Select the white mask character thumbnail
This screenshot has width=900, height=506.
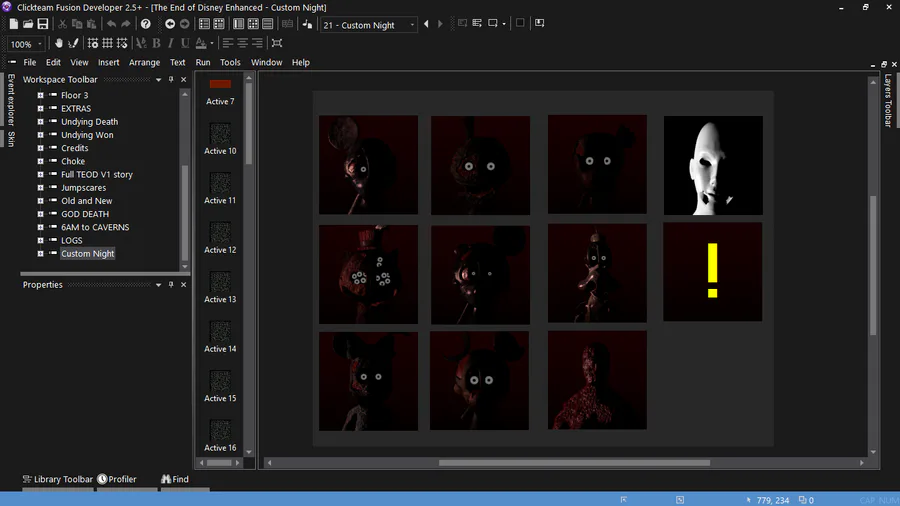(x=713, y=165)
